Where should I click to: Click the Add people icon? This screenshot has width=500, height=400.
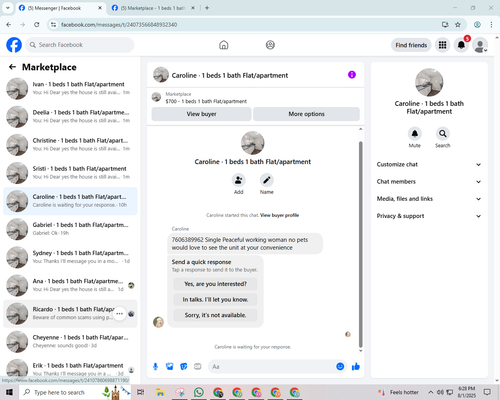click(x=239, y=180)
